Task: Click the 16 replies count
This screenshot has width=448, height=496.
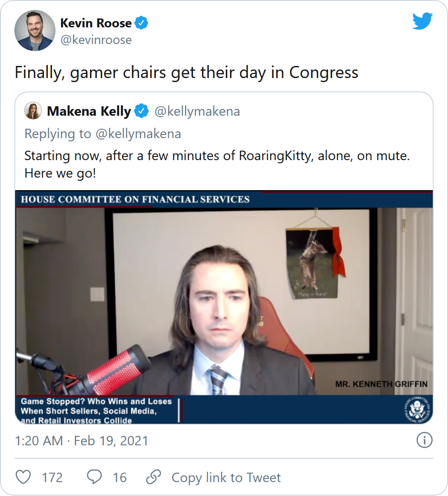Action: [120, 477]
